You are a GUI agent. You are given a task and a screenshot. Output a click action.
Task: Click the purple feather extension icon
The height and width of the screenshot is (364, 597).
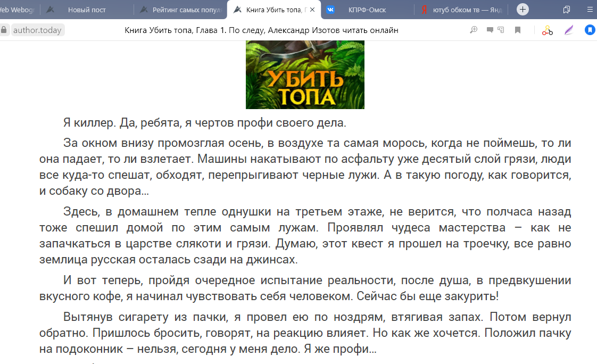[x=569, y=30]
